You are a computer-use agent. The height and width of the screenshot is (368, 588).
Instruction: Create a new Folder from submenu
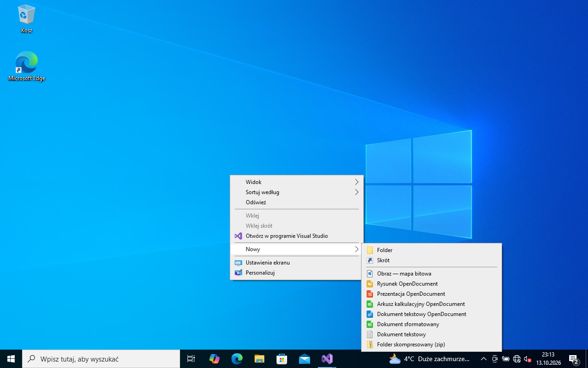[431, 250]
